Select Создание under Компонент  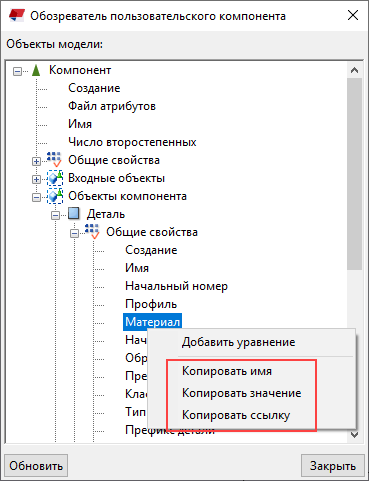tap(94, 88)
